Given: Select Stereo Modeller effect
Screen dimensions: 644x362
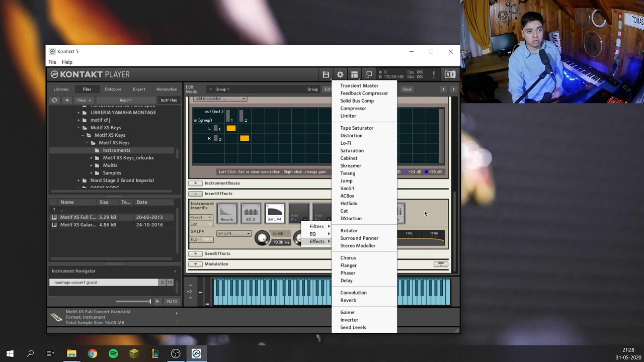Looking at the screenshot, I should (x=358, y=246).
